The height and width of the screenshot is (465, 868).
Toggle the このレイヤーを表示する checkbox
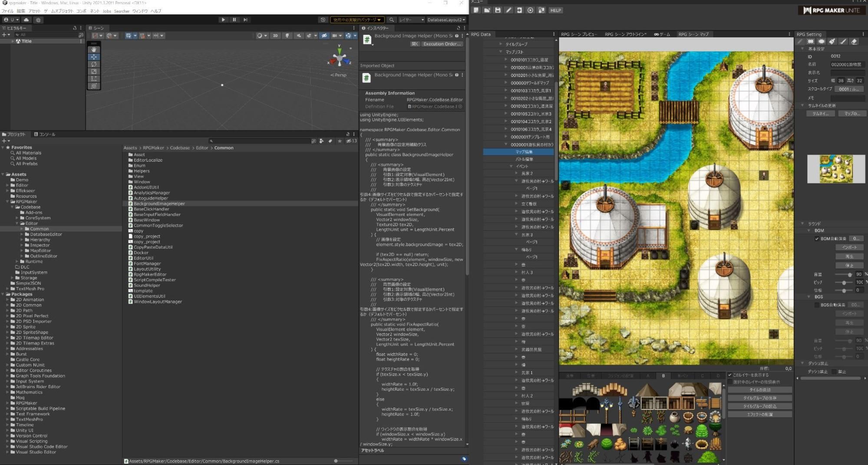tap(730, 375)
